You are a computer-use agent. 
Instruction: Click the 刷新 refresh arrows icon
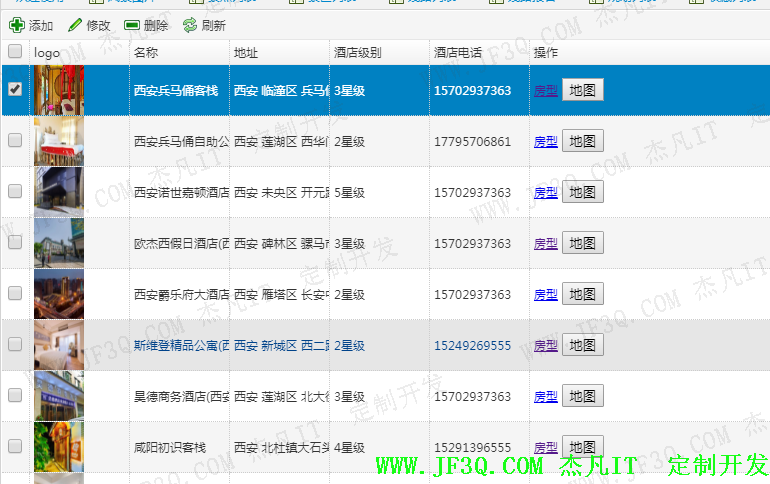[190, 25]
